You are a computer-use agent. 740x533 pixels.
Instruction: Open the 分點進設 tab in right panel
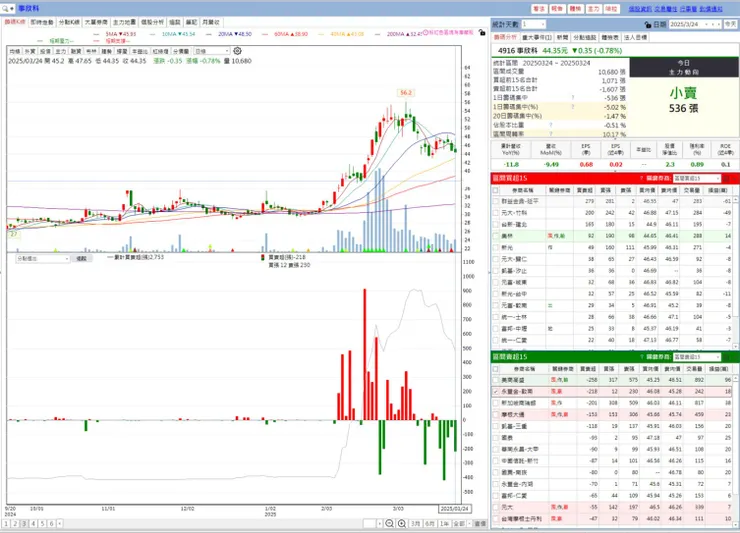tap(584, 37)
